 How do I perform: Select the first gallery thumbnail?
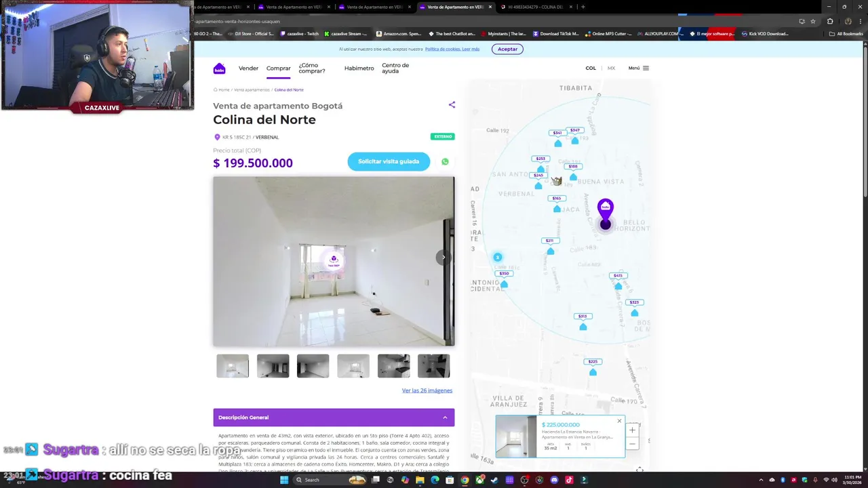tap(233, 366)
